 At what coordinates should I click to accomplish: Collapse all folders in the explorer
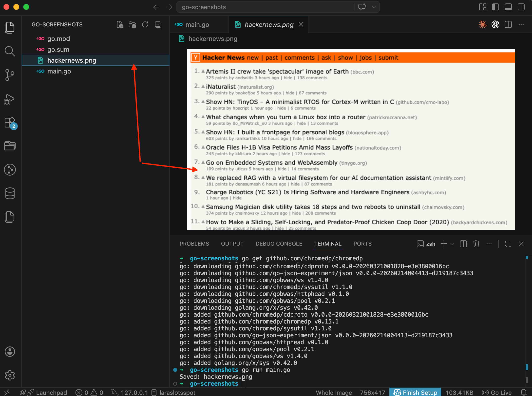[158, 24]
